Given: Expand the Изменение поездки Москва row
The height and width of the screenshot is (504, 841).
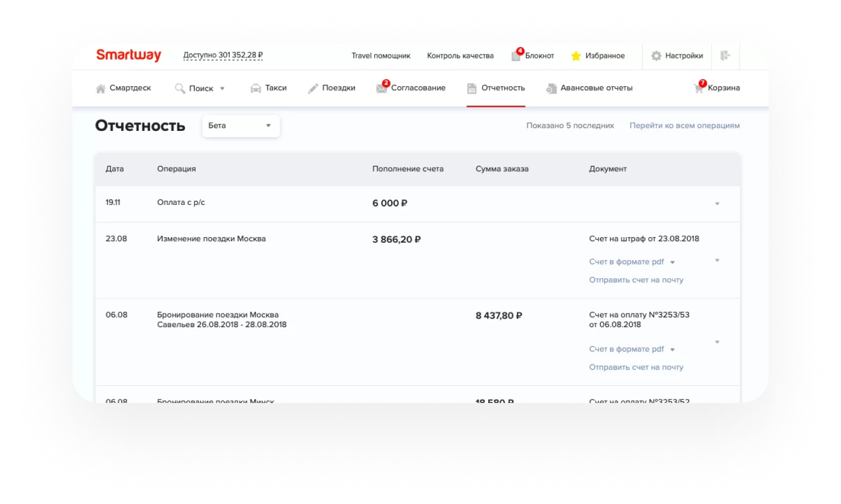Looking at the screenshot, I should click(717, 261).
